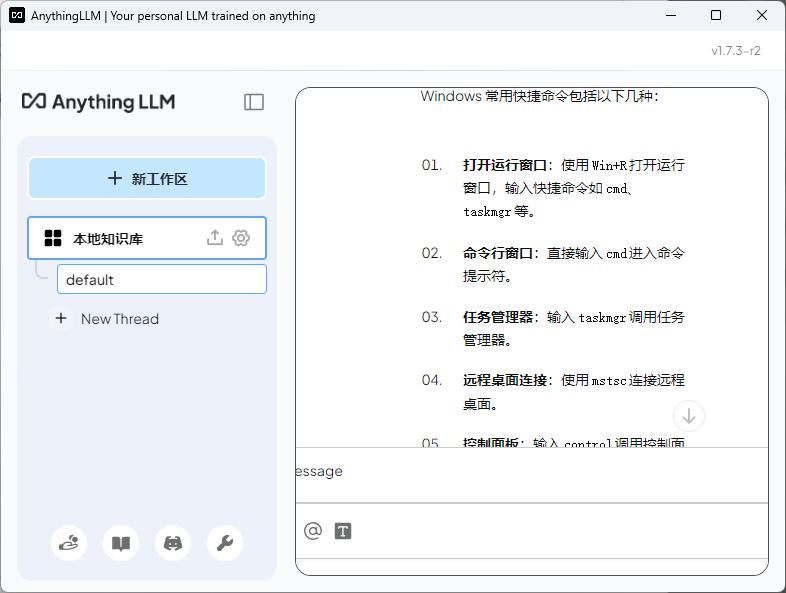Image resolution: width=786 pixels, height=593 pixels.
Task: Minimize the AnythingLLM window
Action: point(671,16)
